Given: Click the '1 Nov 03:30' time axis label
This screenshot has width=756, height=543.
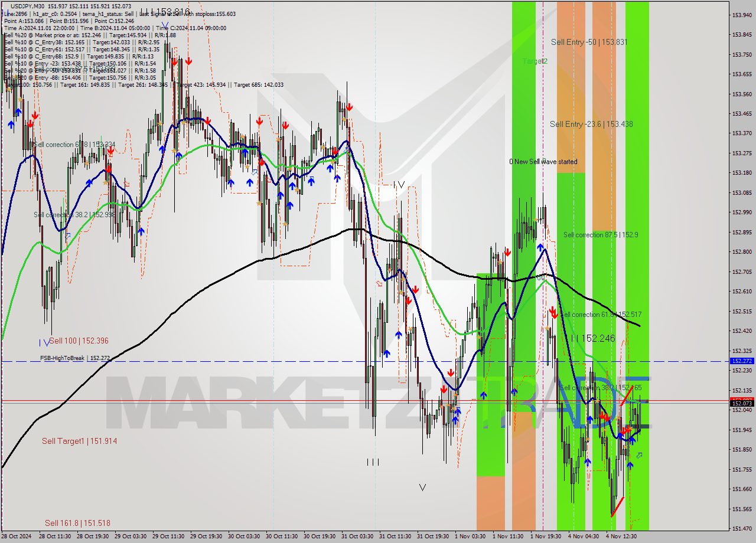Looking at the screenshot, I should click(470, 537).
